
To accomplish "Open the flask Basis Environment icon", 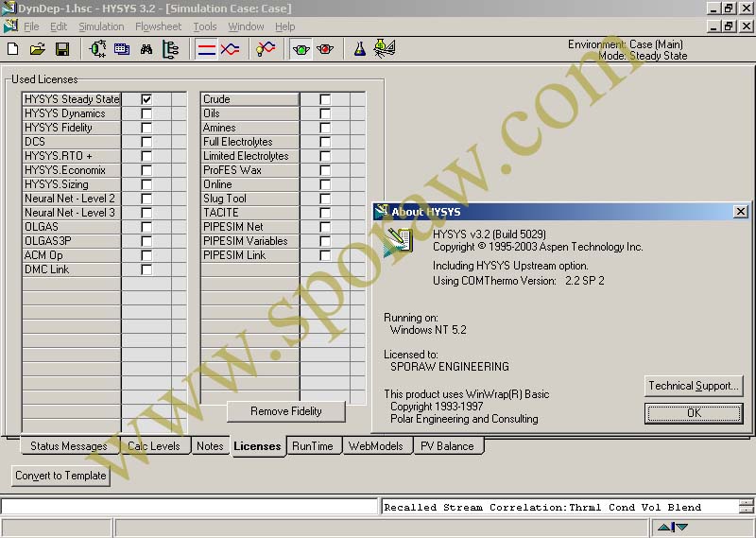I will point(360,49).
